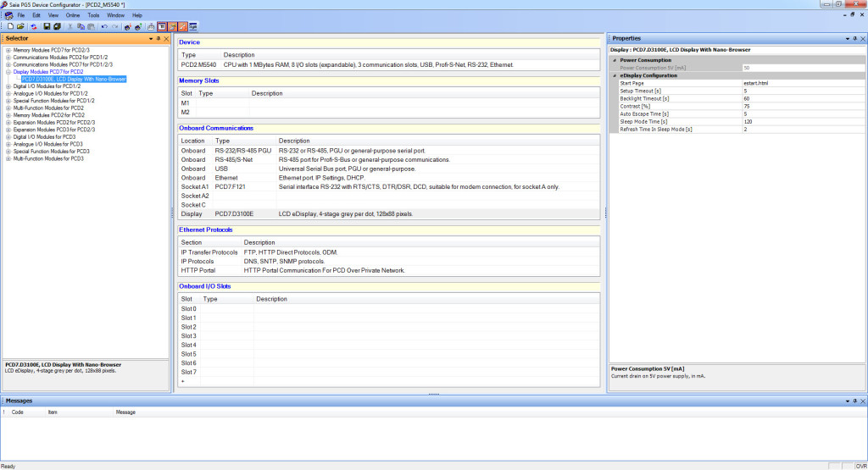This screenshot has width=868, height=470.
Task: Click the Paste toolbar icon
Action: pos(92,26)
